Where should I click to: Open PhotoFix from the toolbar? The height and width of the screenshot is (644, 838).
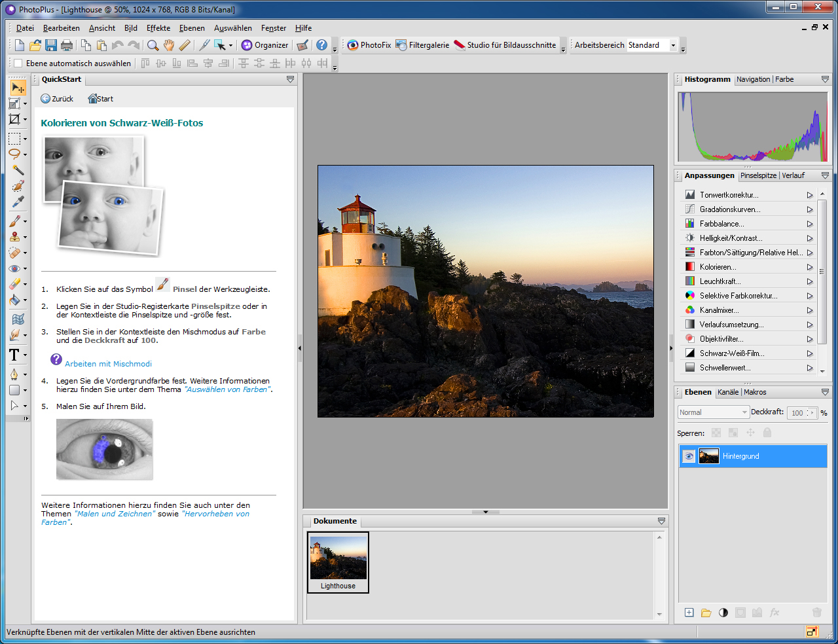click(369, 45)
